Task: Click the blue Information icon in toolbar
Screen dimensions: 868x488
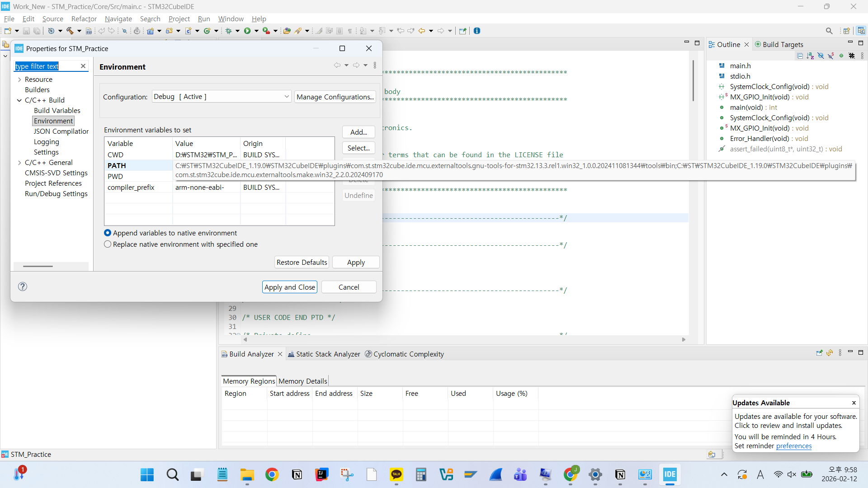Action: click(477, 31)
